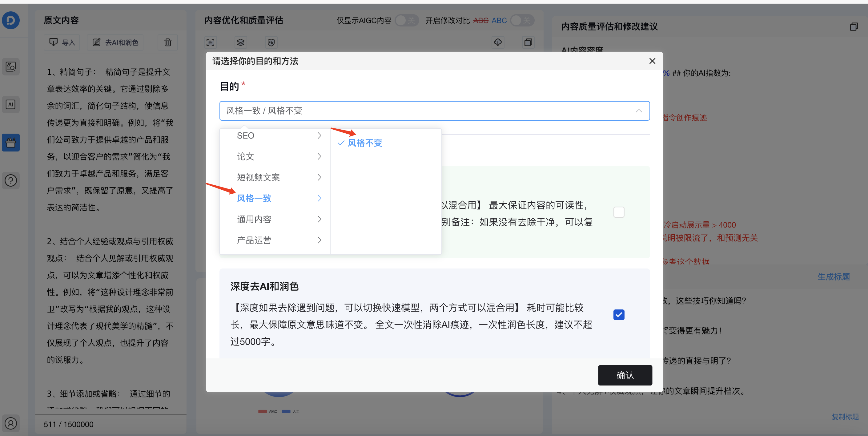Screen dimensions: 868x436
Task: Expand 风格一致 submenu chevron
Action: 319,198
